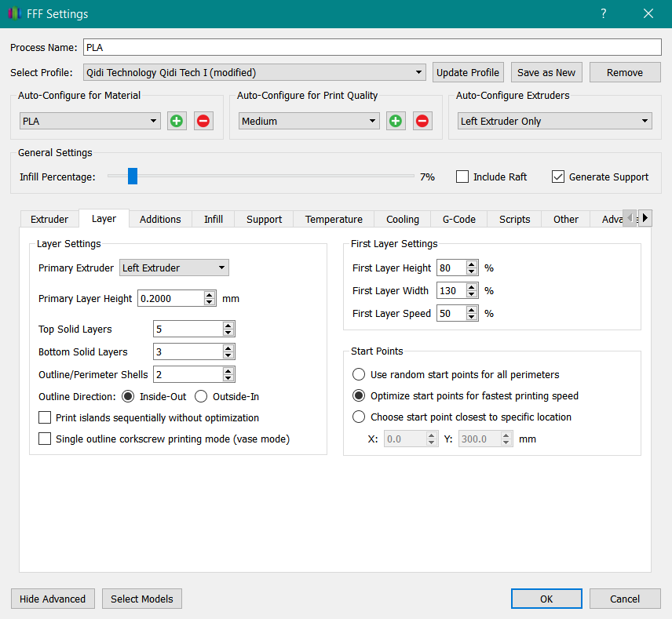
Task: Click the Cancel button
Action: click(625, 599)
